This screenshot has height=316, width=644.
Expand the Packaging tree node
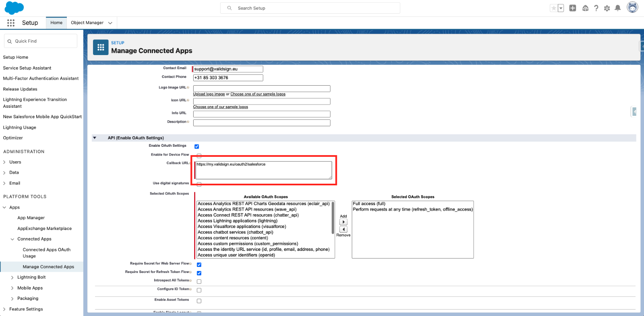(12, 299)
